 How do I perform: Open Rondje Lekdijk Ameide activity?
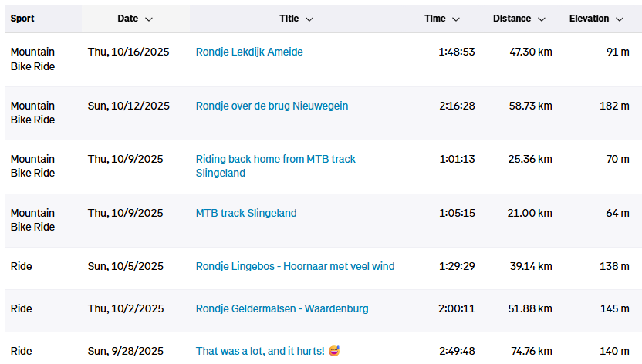click(x=249, y=52)
